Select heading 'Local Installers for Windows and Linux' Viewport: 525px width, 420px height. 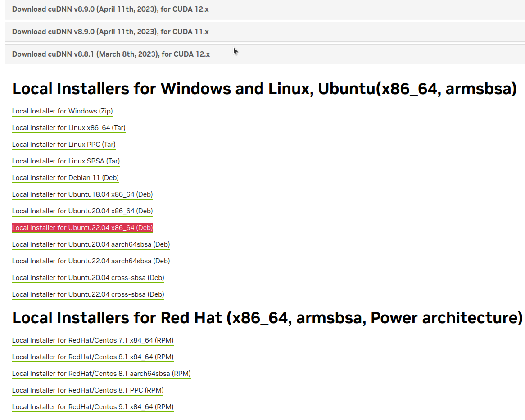264,89
